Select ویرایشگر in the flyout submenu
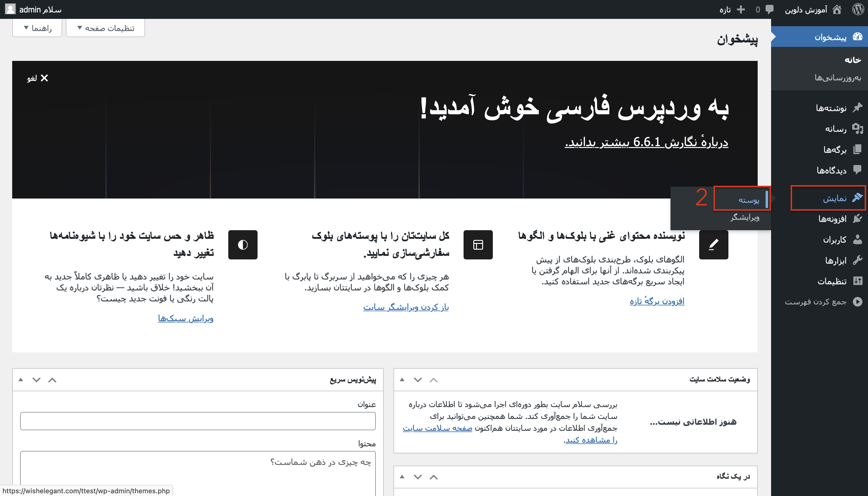Viewport: 868px width, 496px height. [745, 217]
